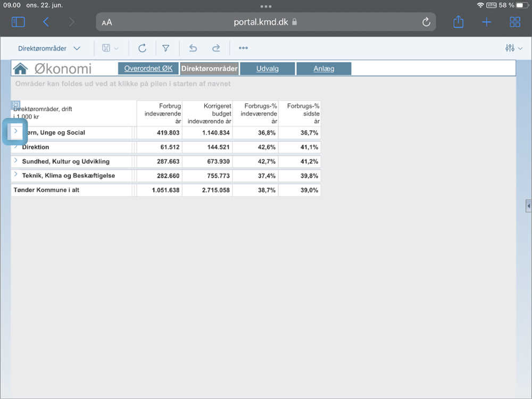
Task: Tap the Safari share icon
Action: [458, 22]
